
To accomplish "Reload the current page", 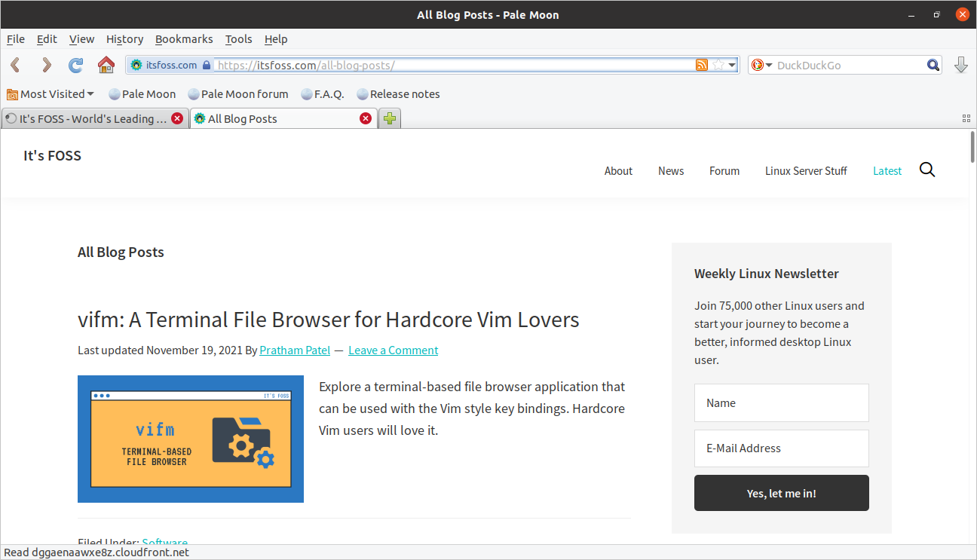I will pyautogui.click(x=75, y=65).
